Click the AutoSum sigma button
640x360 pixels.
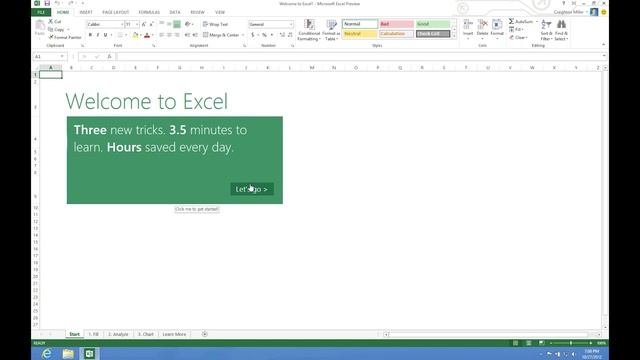(x=521, y=21)
